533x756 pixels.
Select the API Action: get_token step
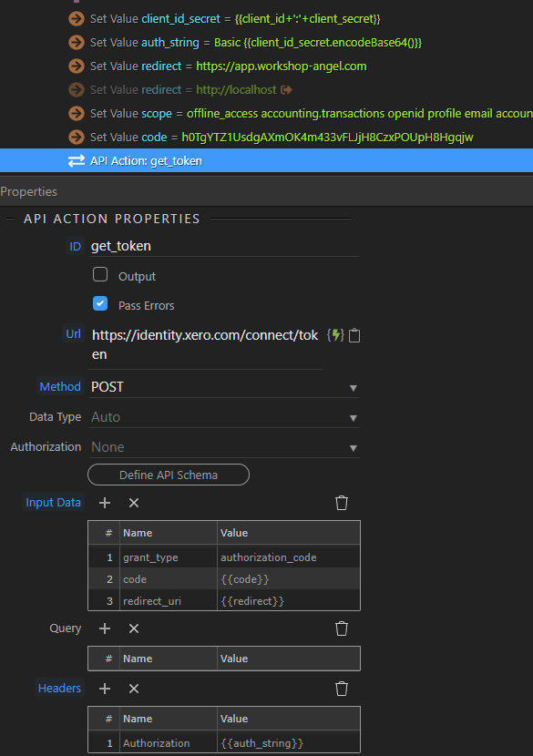point(266,160)
